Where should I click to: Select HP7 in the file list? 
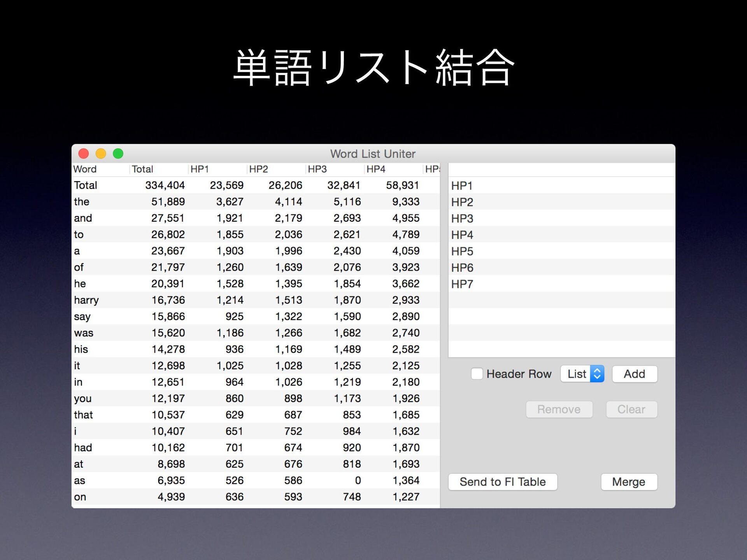562,284
